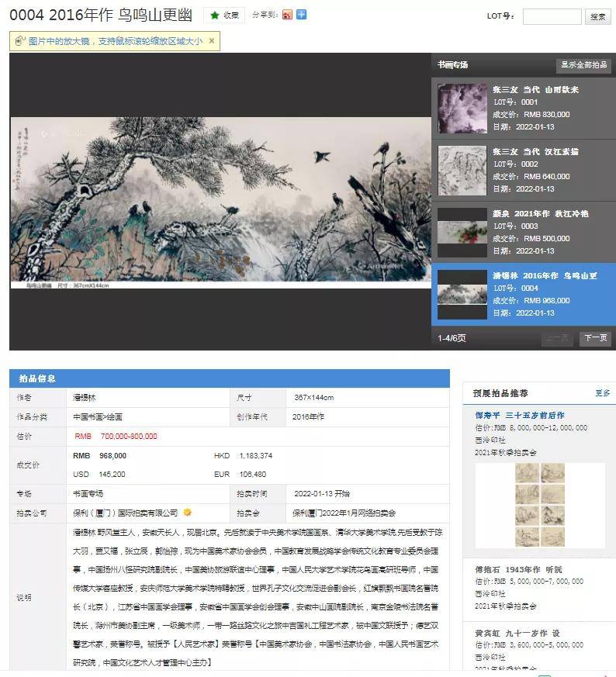Open 傅抱石 1943年作 听阮 link
This screenshot has height=677, width=616.
click(518, 569)
